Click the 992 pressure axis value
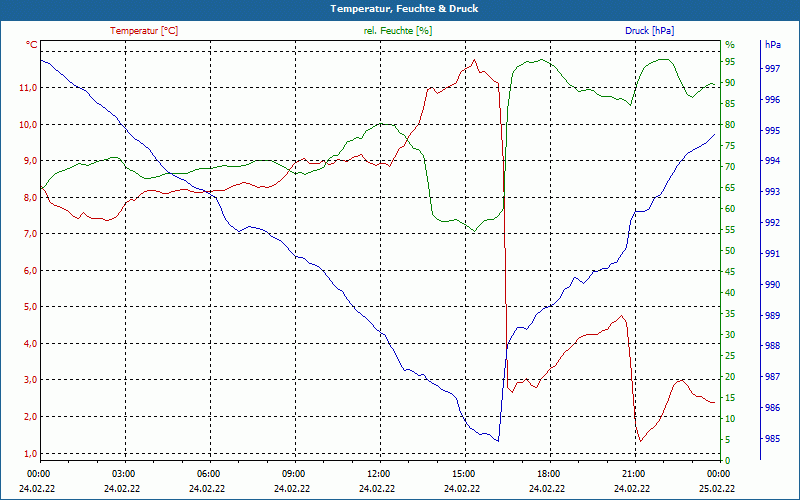 pos(772,223)
